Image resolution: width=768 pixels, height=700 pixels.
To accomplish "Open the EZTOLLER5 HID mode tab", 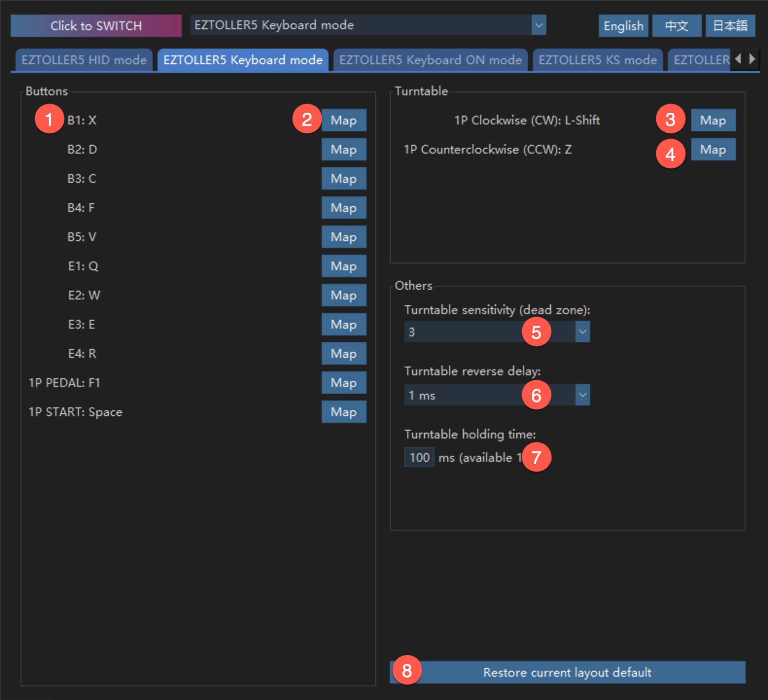I will (84, 60).
